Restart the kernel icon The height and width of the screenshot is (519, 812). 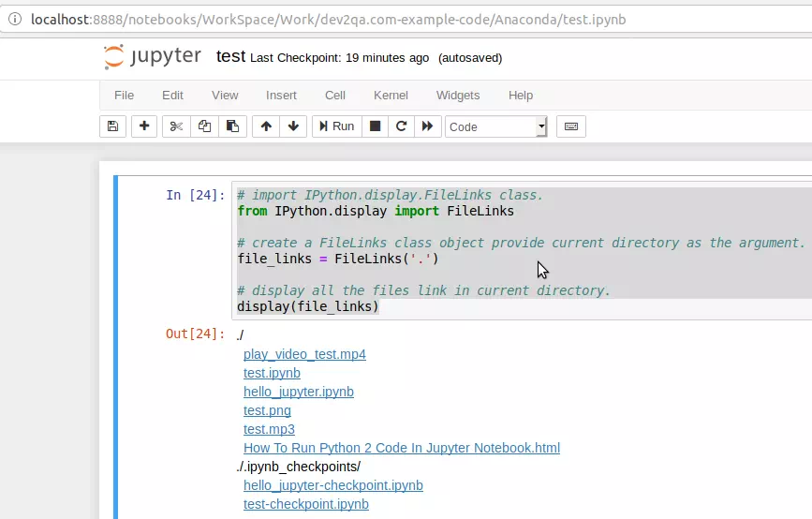coord(402,126)
